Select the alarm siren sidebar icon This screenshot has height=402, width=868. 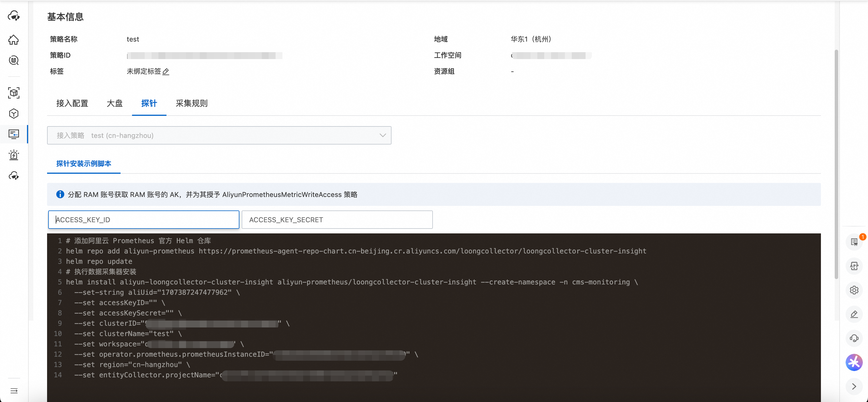[x=13, y=155]
